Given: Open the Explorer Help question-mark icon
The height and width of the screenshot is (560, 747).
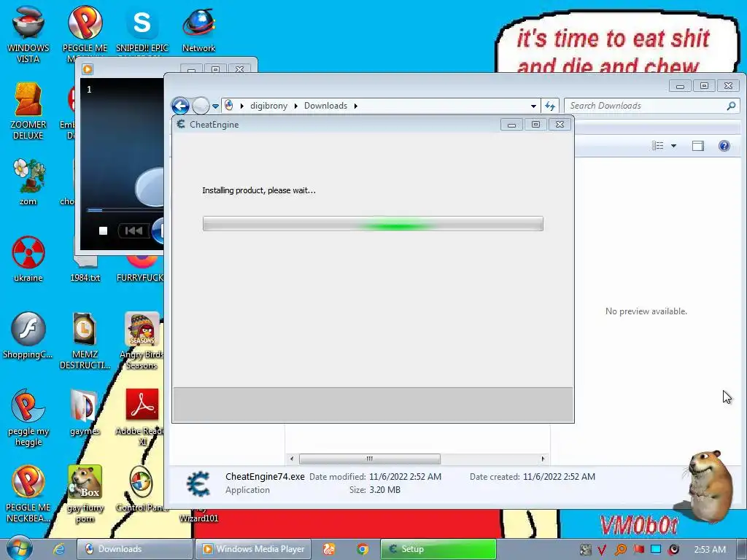Looking at the screenshot, I should coord(724,146).
